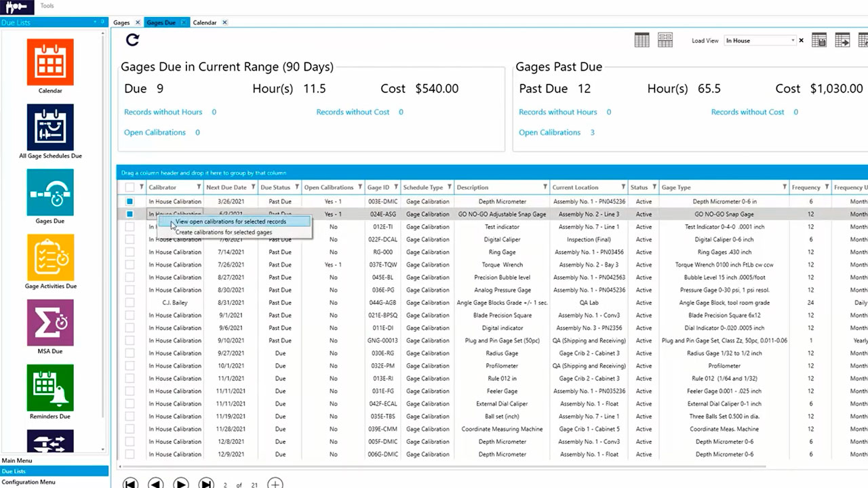Click Records without Cost in current range
The width and height of the screenshot is (868, 488).
353,112
